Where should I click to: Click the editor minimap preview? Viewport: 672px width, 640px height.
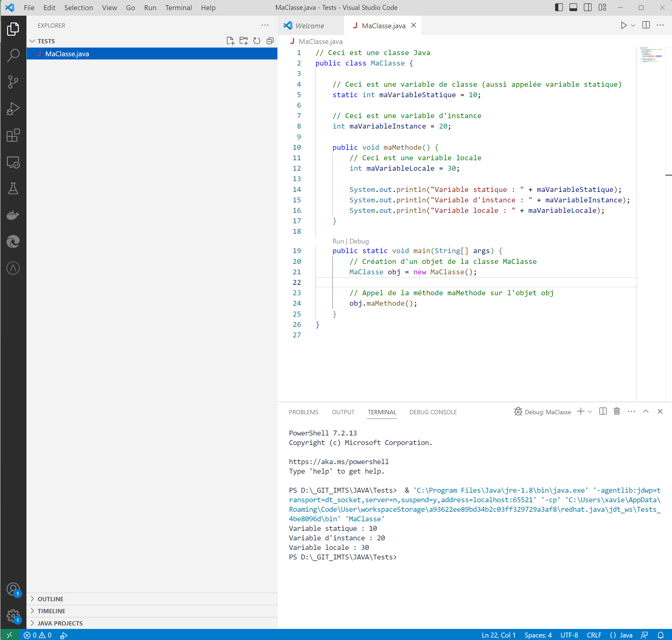coord(650,56)
